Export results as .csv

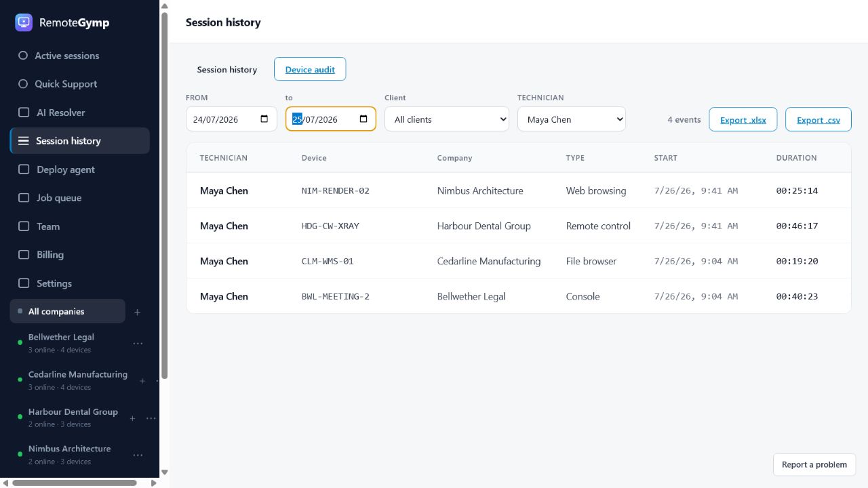coord(818,120)
